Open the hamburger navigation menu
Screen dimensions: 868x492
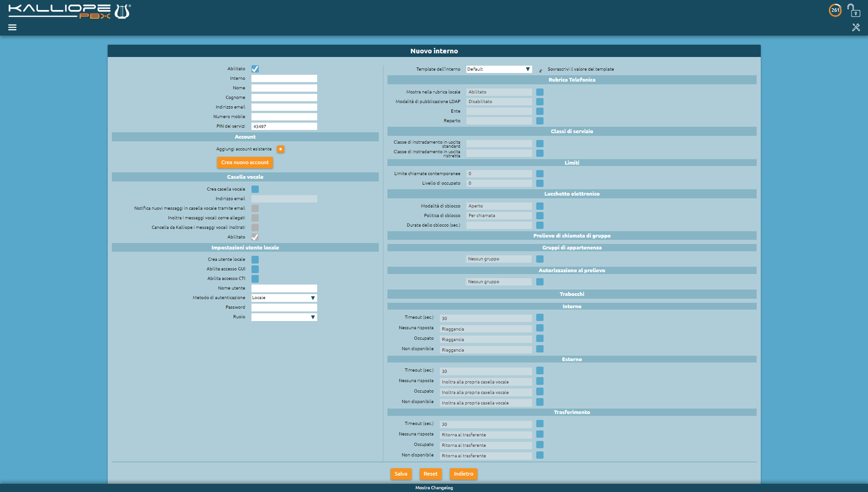pos(12,27)
